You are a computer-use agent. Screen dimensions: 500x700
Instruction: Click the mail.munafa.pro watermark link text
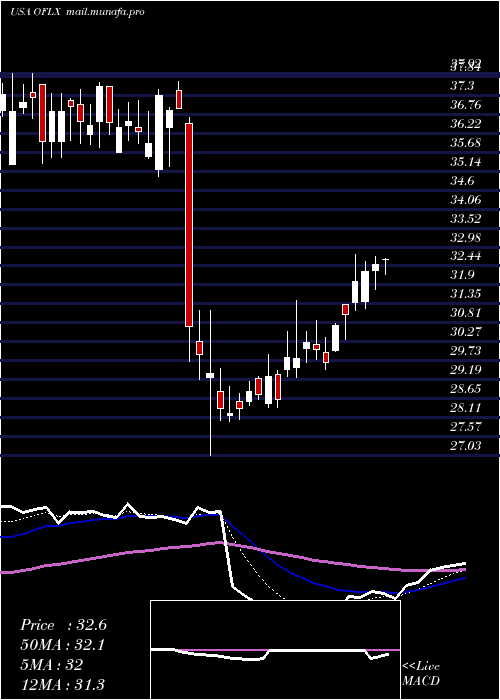(x=105, y=12)
